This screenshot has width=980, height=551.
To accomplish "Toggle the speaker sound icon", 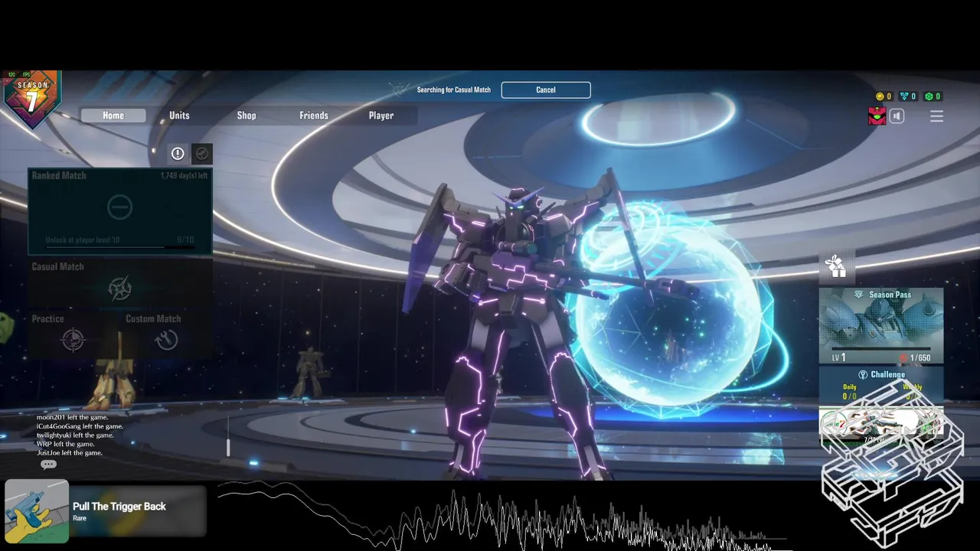I will (x=897, y=116).
